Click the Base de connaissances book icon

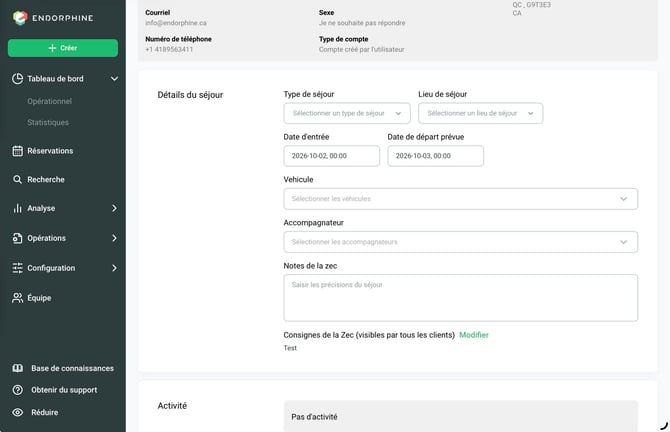(x=18, y=368)
